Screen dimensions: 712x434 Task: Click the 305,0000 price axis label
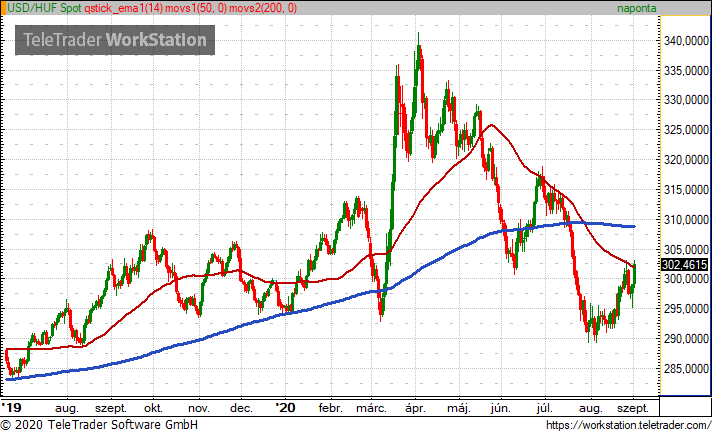[x=686, y=250]
